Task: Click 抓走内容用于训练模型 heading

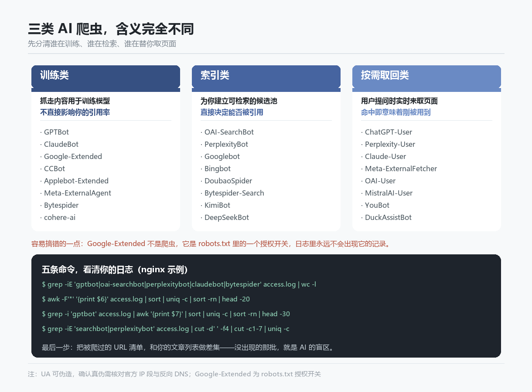Action: tap(75, 101)
